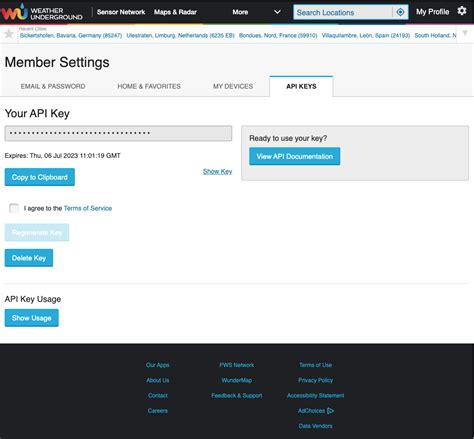Switch to My Devices tab
Image resolution: width=474 pixels, height=439 pixels.
pyautogui.click(x=233, y=86)
